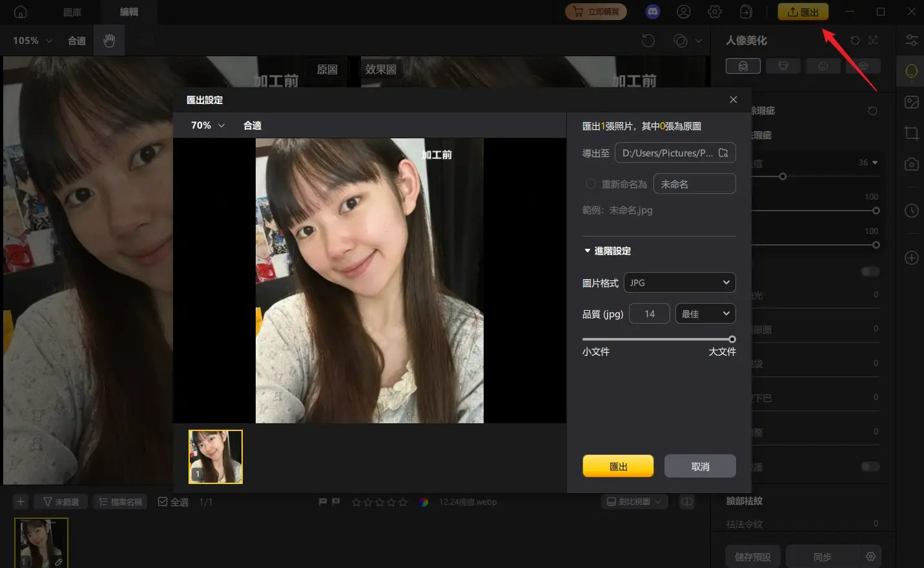The height and width of the screenshot is (568, 924).
Task: Open the 70% zoom dropdown in export dialog
Action: tap(205, 125)
